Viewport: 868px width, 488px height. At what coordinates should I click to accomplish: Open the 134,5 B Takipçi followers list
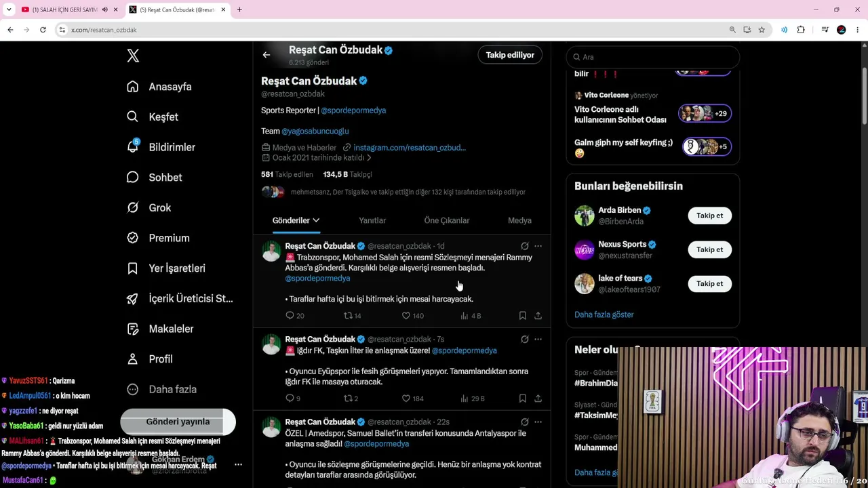coord(347,174)
